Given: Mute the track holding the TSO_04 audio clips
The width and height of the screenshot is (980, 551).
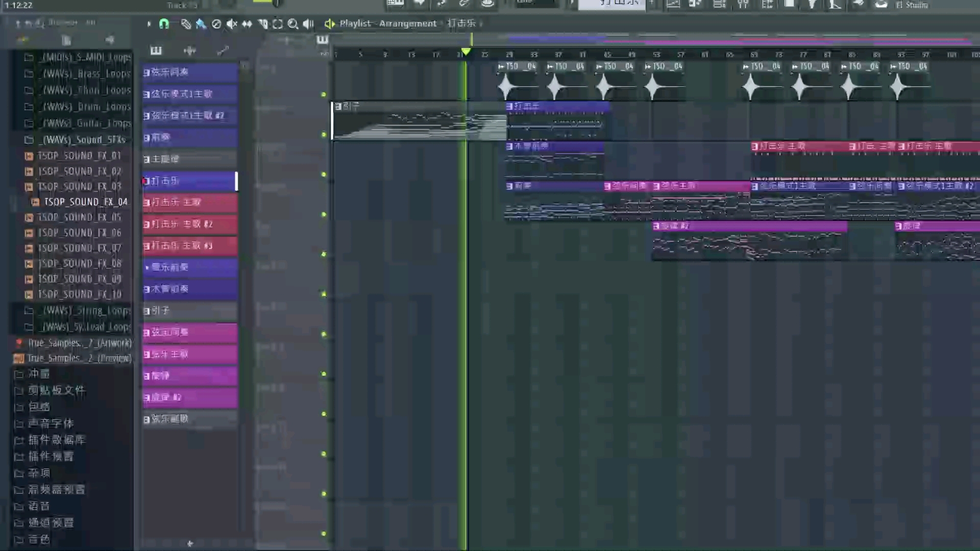Looking at the screenshot, I should pos(324,94).
